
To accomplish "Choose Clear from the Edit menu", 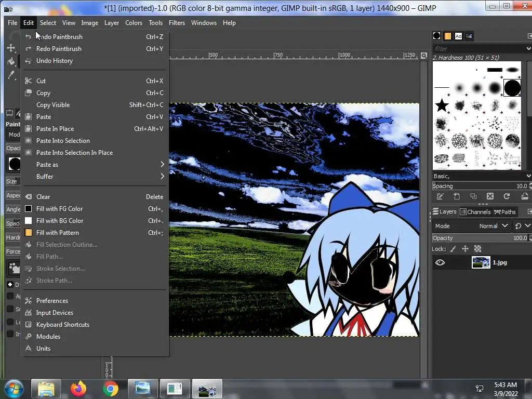I will coord(95,197).
